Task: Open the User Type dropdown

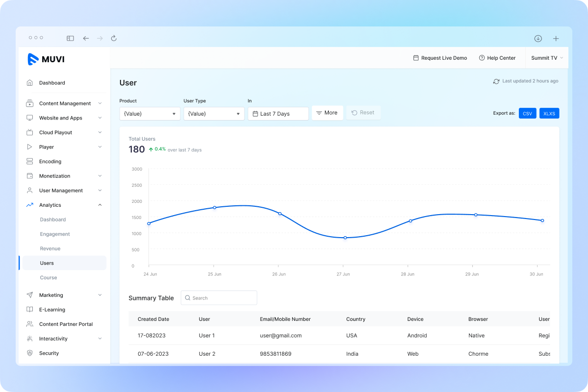Action: (x=214, y=113)
